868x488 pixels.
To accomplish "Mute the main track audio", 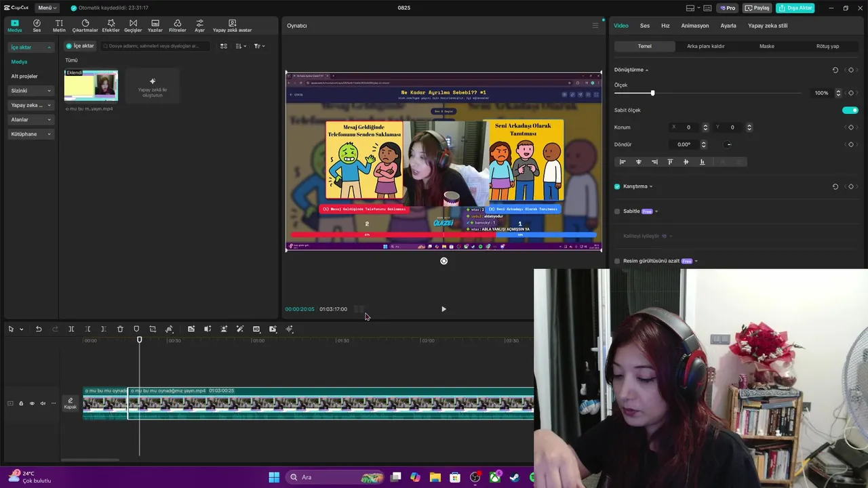I will tap(43, 403).
